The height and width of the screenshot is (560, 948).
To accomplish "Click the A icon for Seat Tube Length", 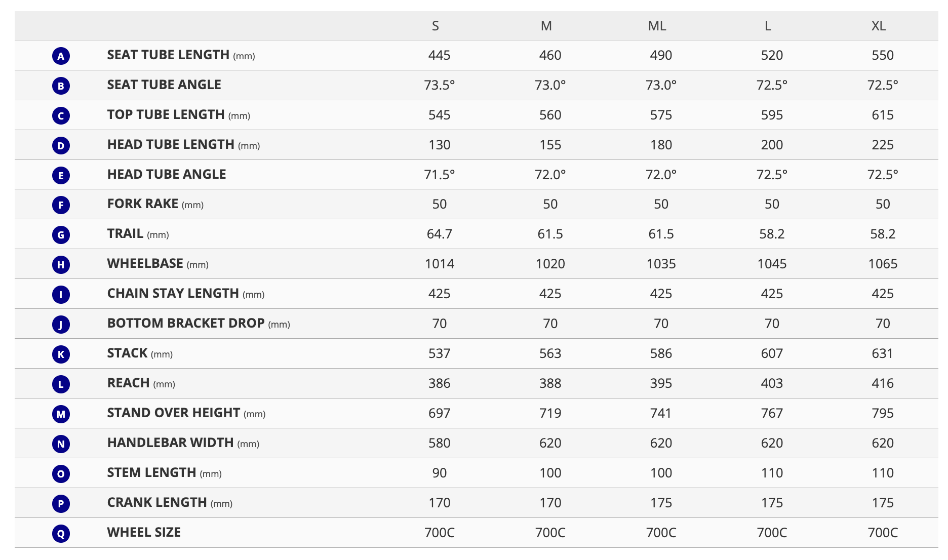I will (x=61, y=56).
